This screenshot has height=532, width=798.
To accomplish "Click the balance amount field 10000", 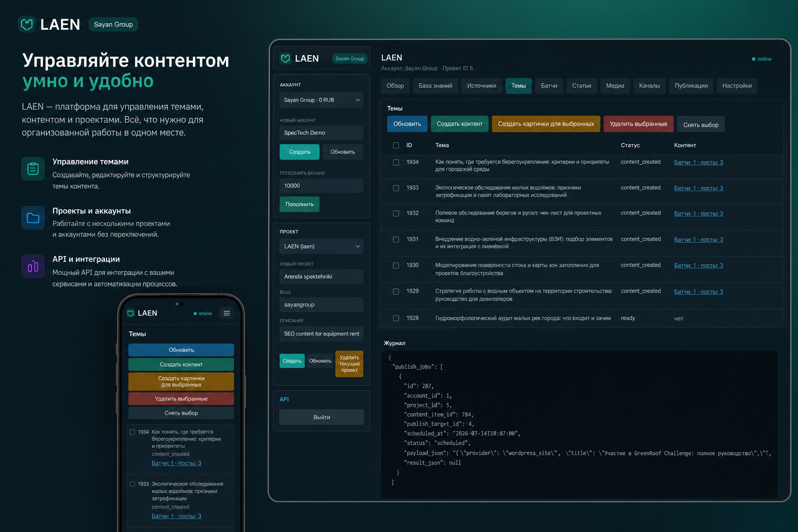I will [x=321, y=185].
